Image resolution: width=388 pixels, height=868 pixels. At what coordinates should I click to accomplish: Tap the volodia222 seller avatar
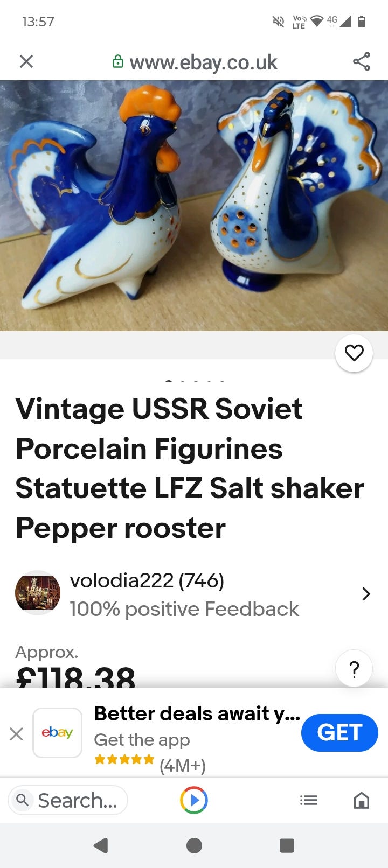coord(38,593)
